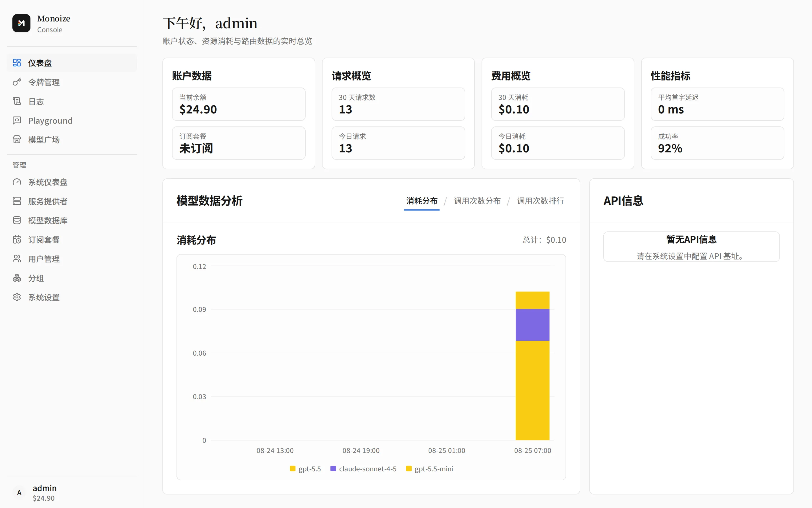812x508 pixels.
Task: Toggle gpt-5.5-mini legend entry
Action: click(x=429, y=469)
